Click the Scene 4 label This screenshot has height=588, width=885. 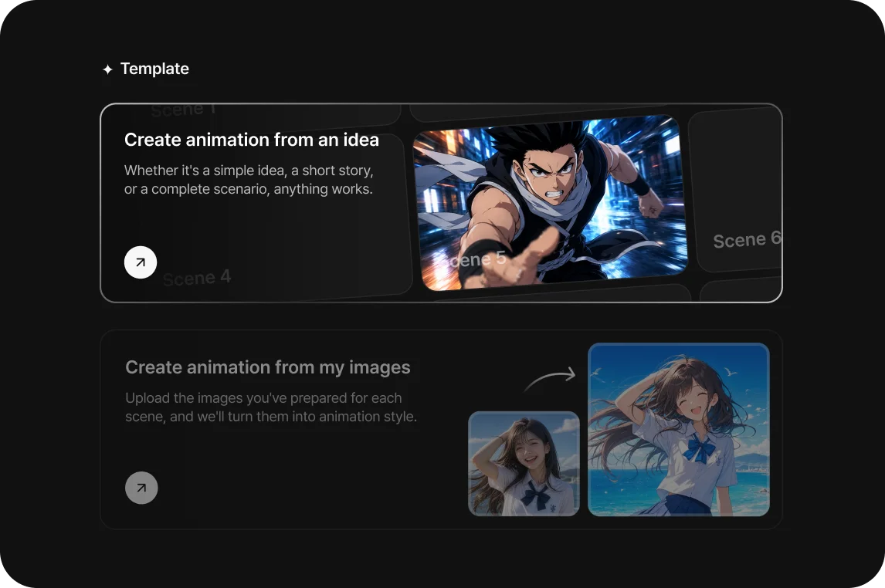[197, 278]
